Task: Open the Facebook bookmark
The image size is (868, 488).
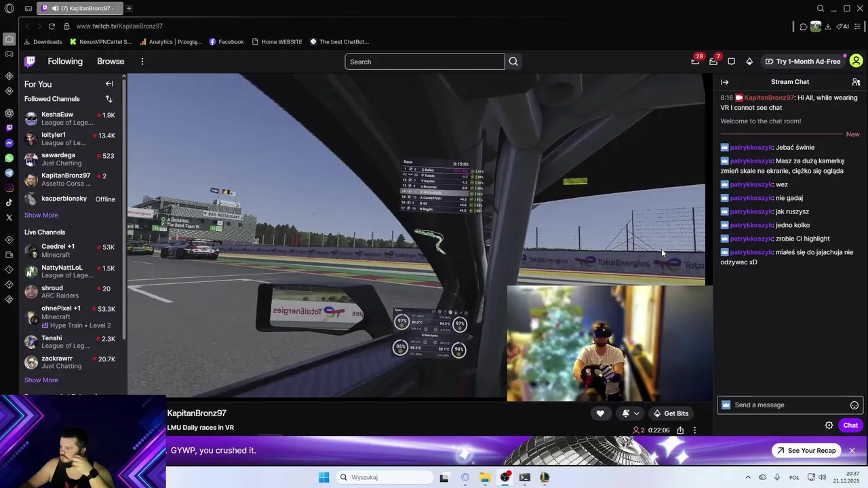Action: click(226, 42)
